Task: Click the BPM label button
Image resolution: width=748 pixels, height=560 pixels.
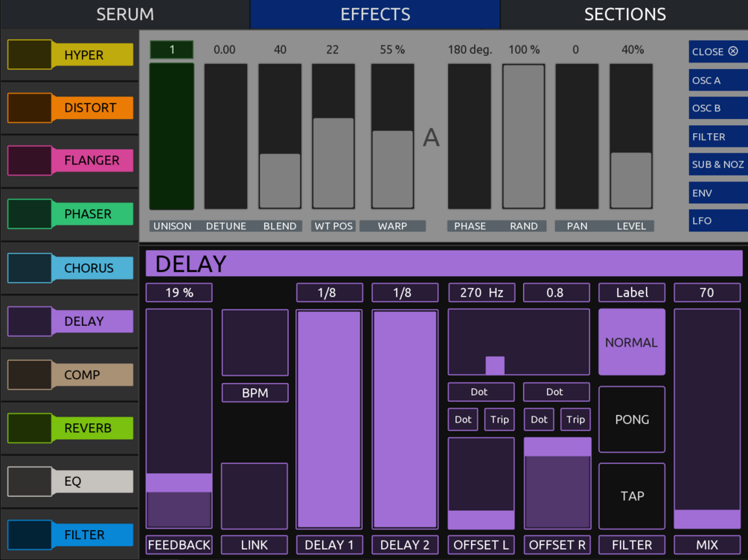Action: tap(255, 393)
